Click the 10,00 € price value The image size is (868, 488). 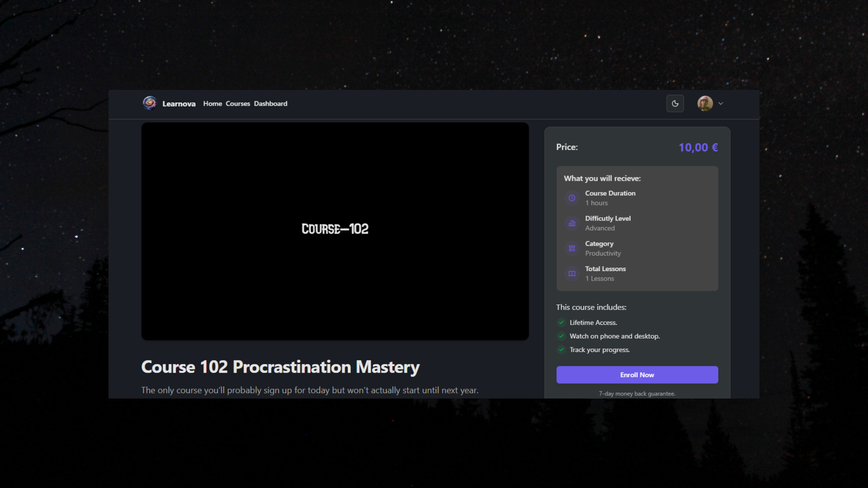click(698, 147)
